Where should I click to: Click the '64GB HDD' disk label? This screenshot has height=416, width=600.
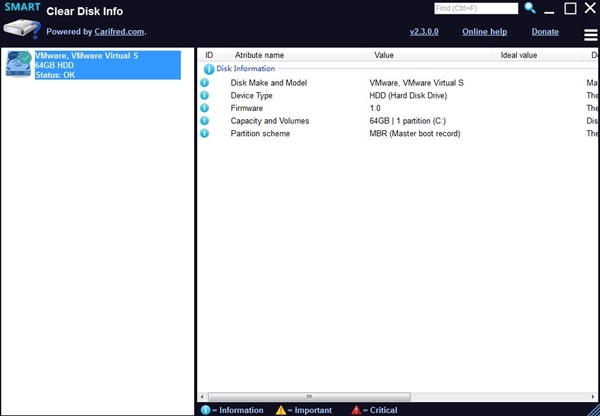[54, 65]
